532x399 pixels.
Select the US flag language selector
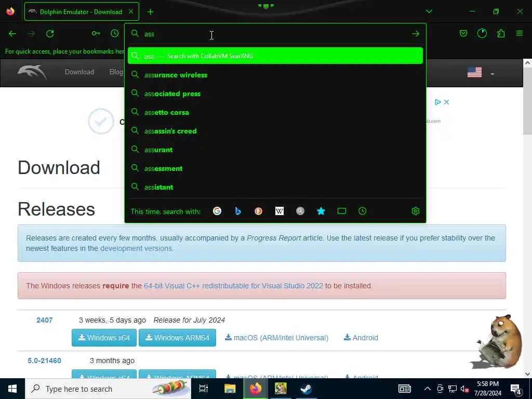(x=474, y=72)
